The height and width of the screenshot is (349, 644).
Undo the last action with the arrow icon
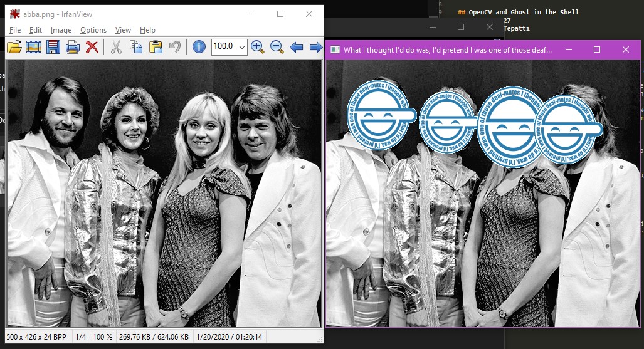pyautogui.click(x=175, y=47)
